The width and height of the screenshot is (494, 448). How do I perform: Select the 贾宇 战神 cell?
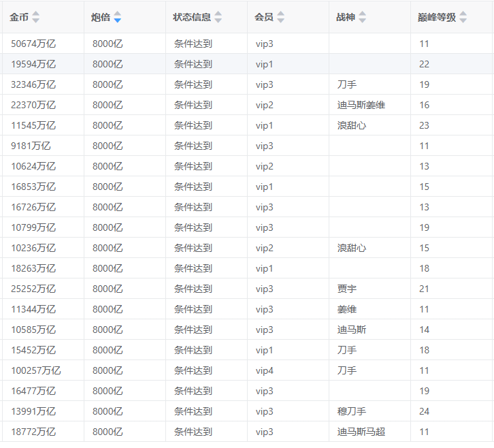click(x=347, y=289)
